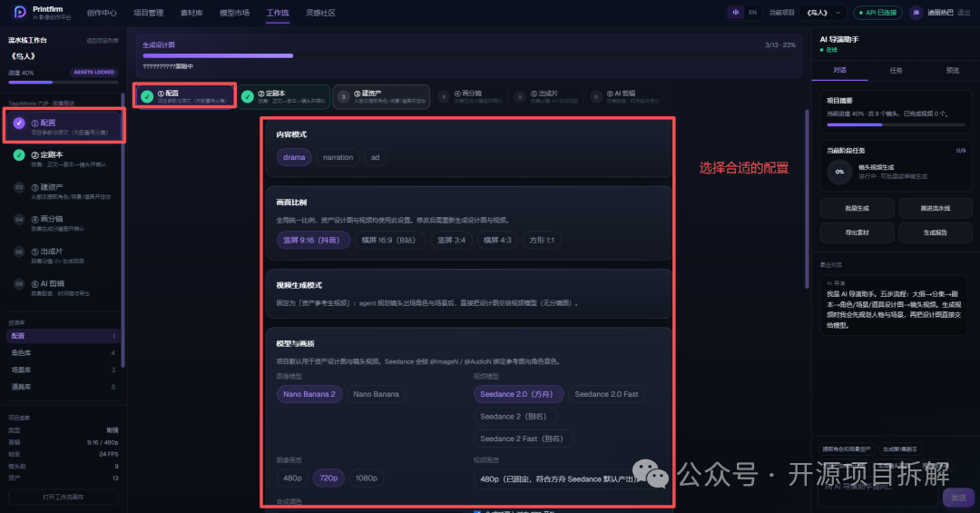Click the sidebar 进度 40% progress bar

[64, 82]
